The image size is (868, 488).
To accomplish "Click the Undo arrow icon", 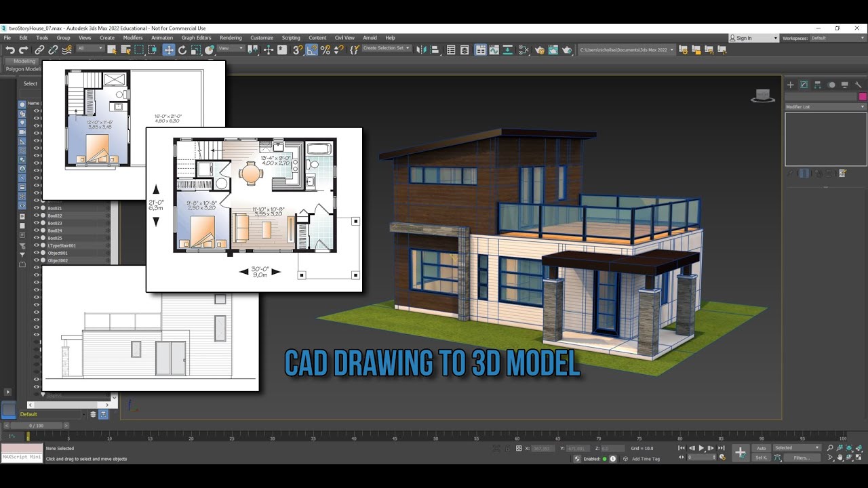I will tap(10, 49).
